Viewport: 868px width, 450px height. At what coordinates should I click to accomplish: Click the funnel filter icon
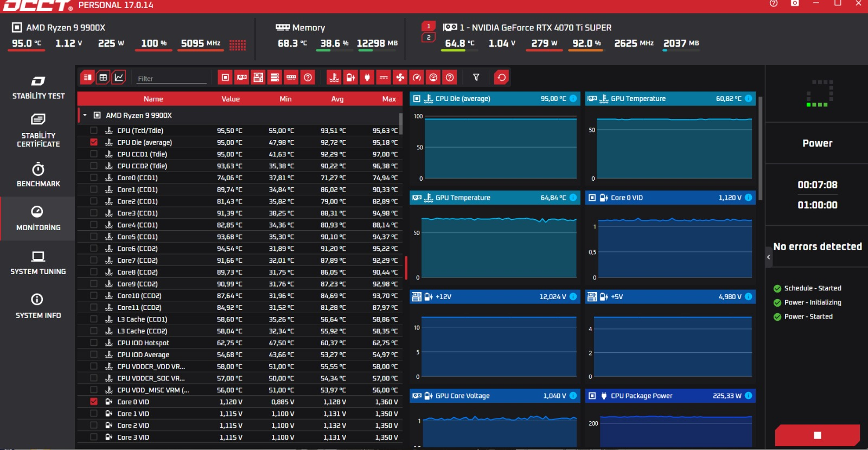pyautogui.click(x=476, y=78)
